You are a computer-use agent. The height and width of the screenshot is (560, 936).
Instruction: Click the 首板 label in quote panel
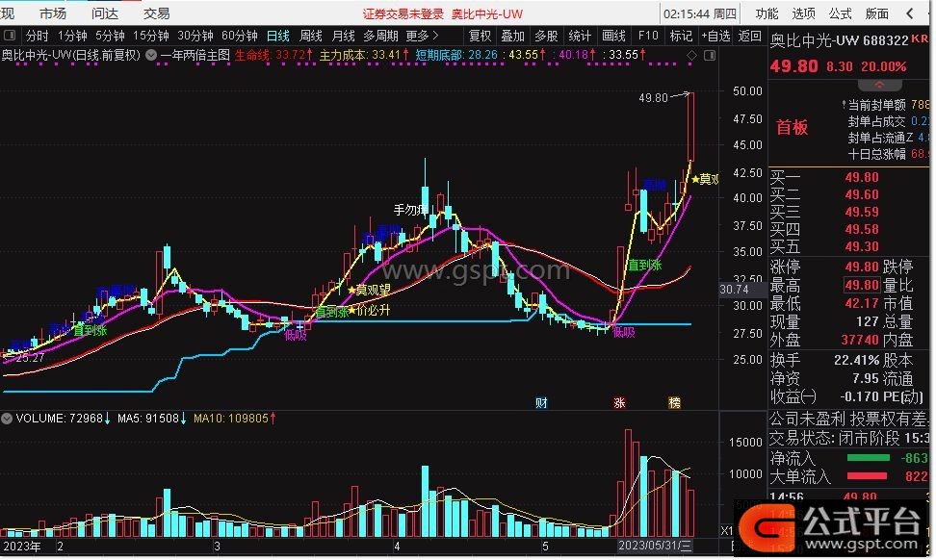tap(793, 127)
